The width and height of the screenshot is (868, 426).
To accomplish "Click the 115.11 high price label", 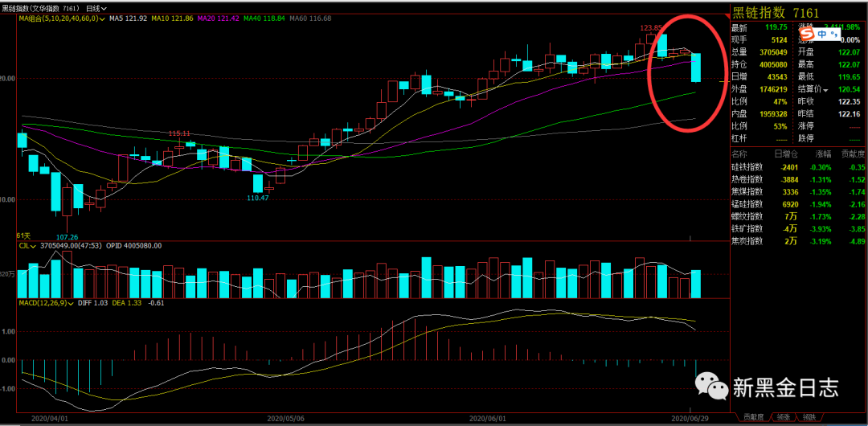I will coord(178,133).
